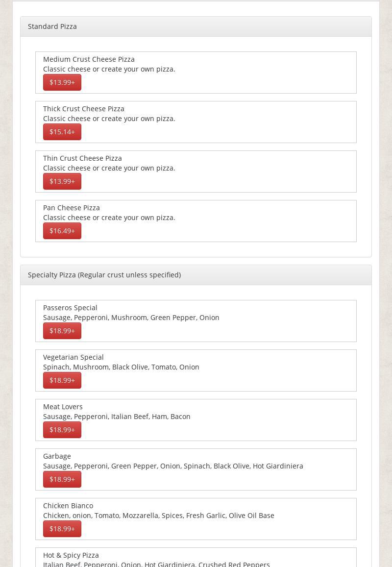Click the Medium Crust Cheese Pizza title
The width and height of the screenshot is (392, 567).
point(89,59)
